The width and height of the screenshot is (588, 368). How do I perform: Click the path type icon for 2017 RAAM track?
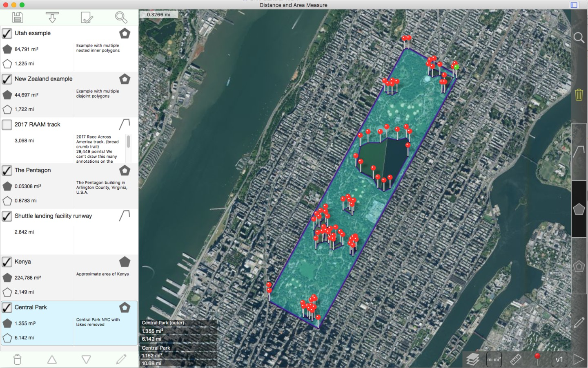(125, 124)
